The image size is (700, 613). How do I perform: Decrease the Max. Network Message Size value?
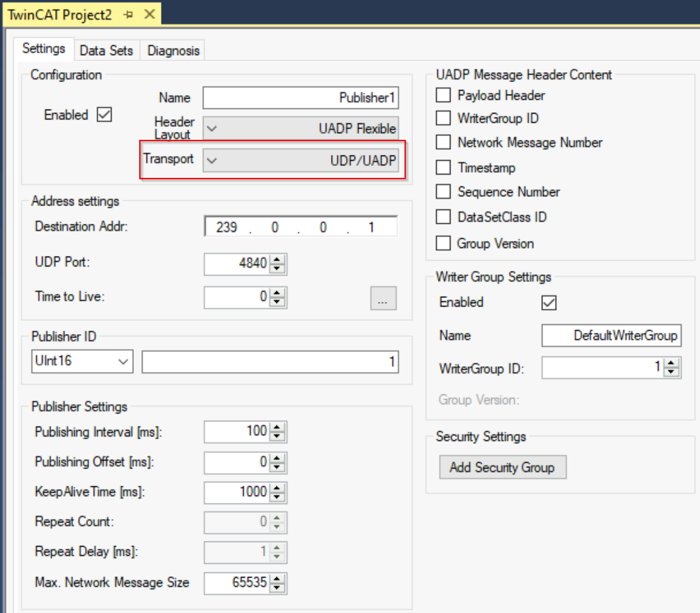277,588
